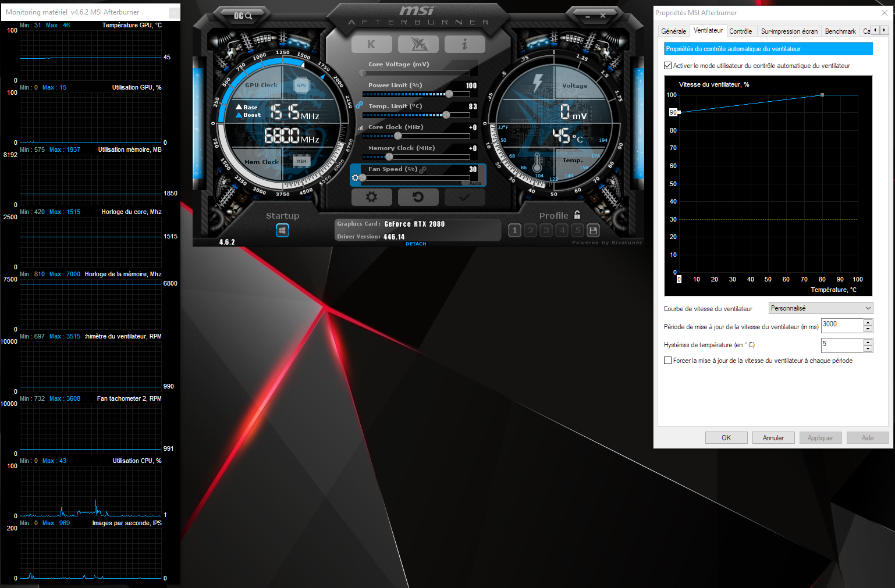Image resolution: width=895 pixels, height=588 pixels.
Task: Click the Fan Speed slider handle
Action: (x=363, y=177)
